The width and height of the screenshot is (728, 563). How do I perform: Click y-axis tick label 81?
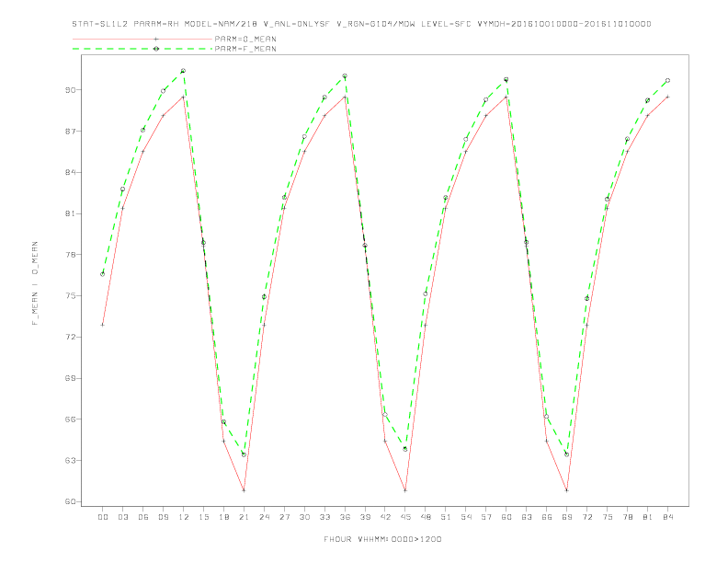coord(70,213)
